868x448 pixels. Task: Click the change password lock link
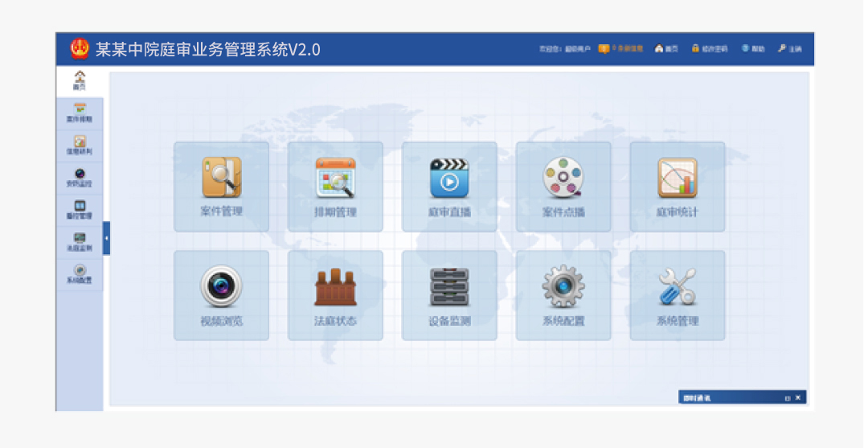[x=710, y=49]
